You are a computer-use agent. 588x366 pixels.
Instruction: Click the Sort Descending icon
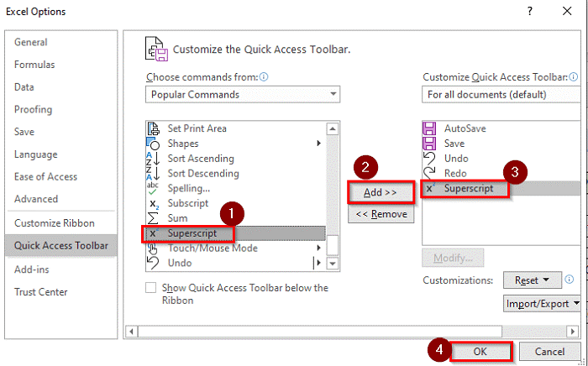[153, 174]
